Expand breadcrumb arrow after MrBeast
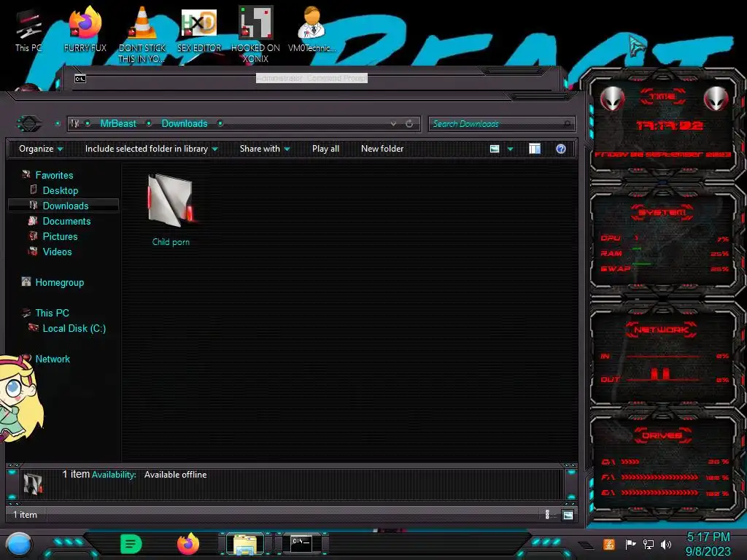The height and width of the screenshot is (560, 747). pos(149,124)
